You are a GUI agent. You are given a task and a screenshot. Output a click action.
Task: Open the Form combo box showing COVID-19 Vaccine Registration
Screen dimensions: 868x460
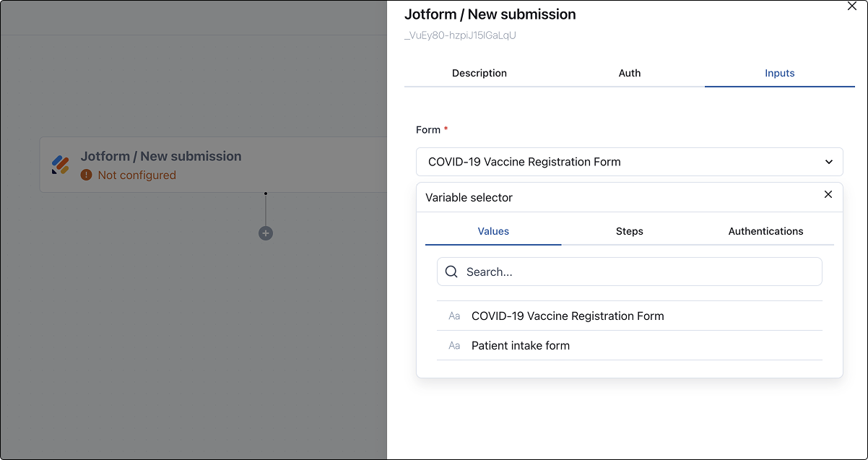point(630,162)
